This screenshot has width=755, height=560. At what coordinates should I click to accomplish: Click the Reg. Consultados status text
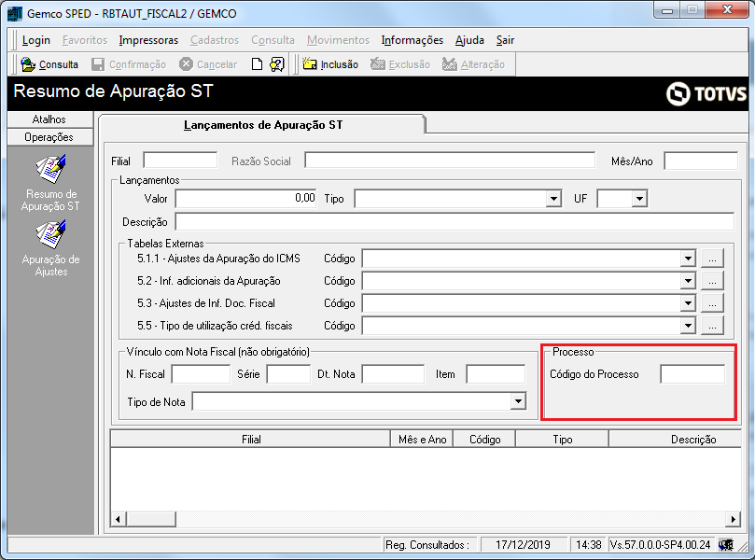pos(427,544)
